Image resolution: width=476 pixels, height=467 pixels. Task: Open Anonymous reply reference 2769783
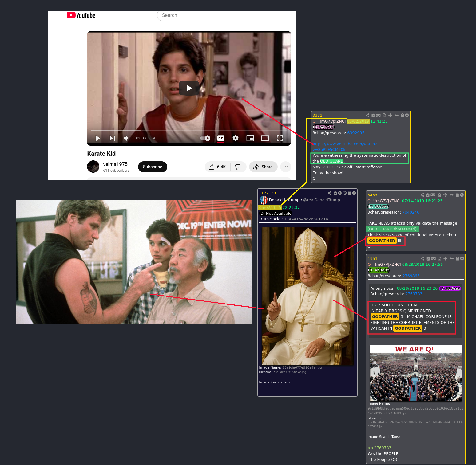[x=414, y=294]
